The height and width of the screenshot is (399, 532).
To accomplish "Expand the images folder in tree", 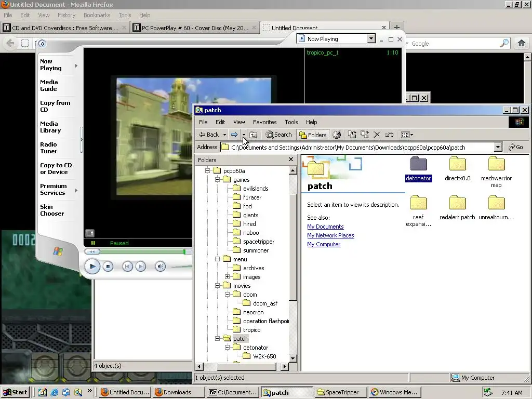I will [x=228, y=276].
